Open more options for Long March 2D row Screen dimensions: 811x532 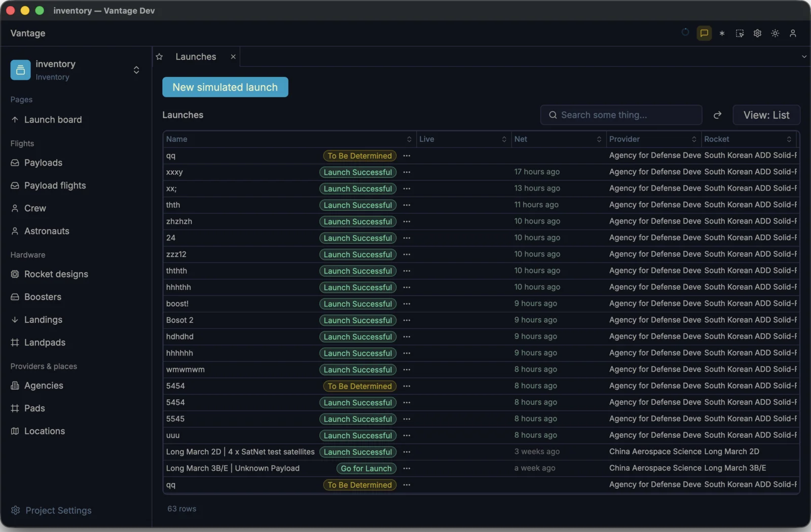(407, 452)
